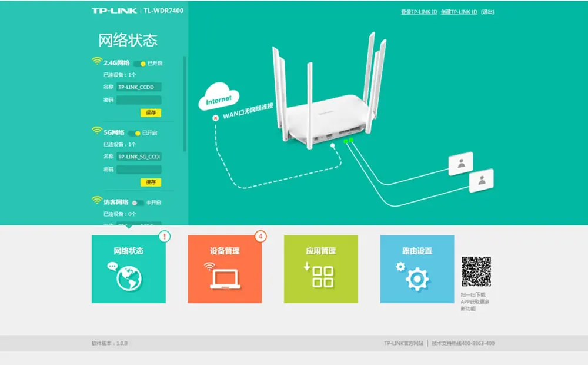
Task: Click the 创建TP-LINK ID link
Action: [x=459, y=12]
